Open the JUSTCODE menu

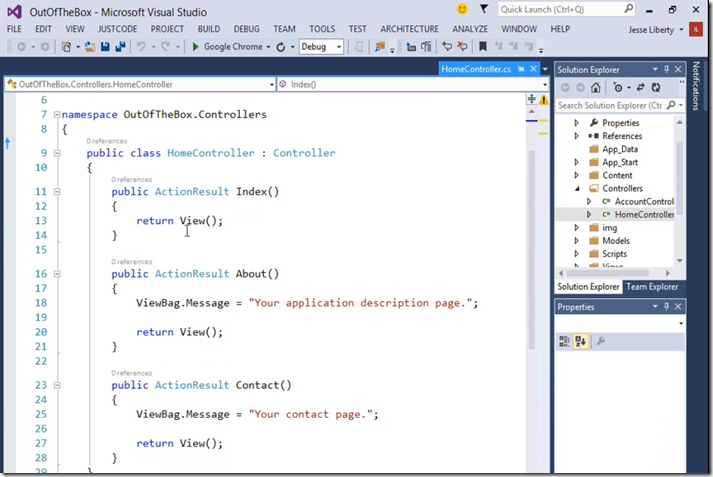(117, 29)
